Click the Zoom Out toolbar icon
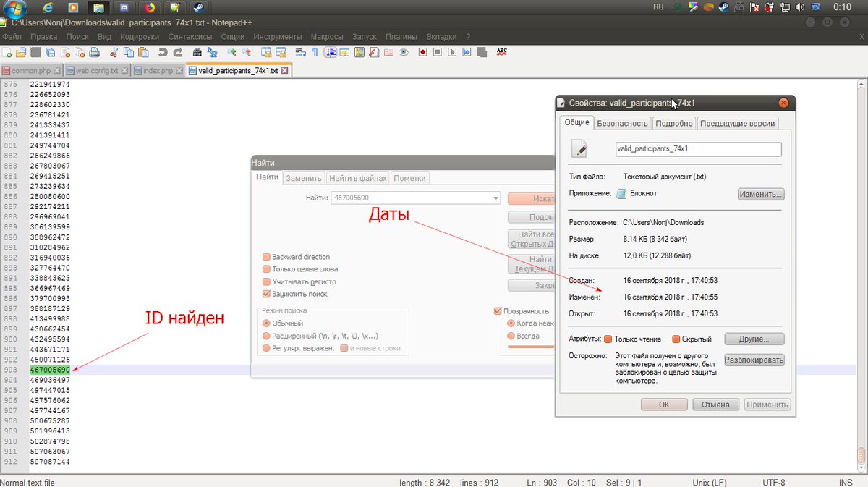The image size is (868, 487). (x=247, y=52)
